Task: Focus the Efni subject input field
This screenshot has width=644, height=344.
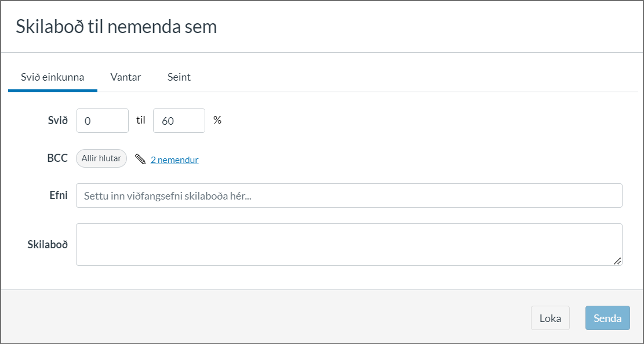Action: pos(349,195)
